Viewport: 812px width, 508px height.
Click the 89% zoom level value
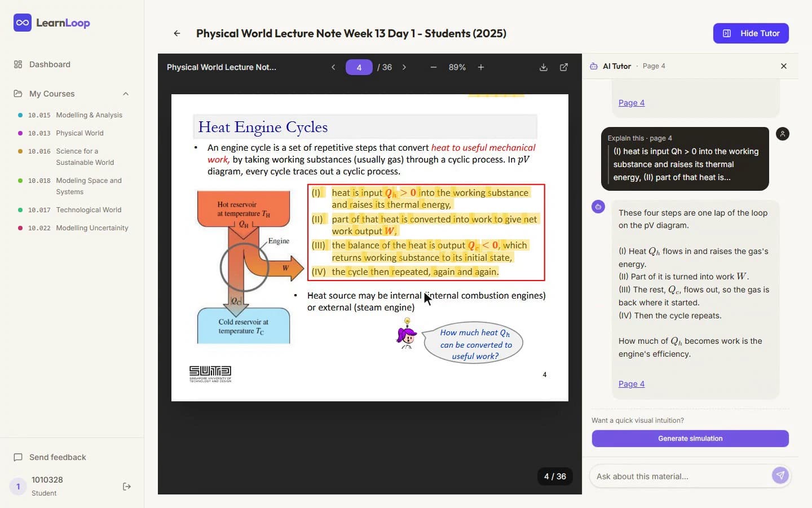tap(457, 67)
